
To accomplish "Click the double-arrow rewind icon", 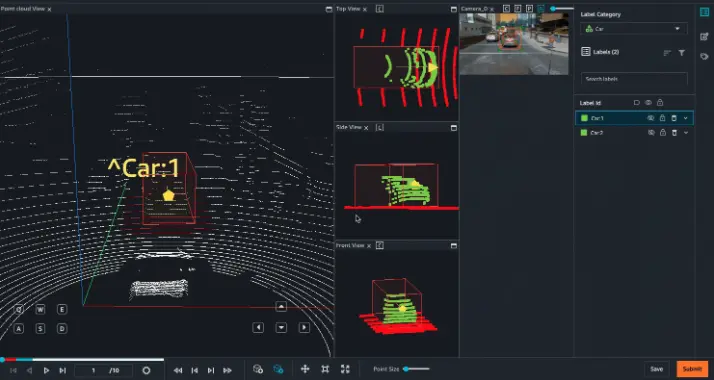I will 178,370.
